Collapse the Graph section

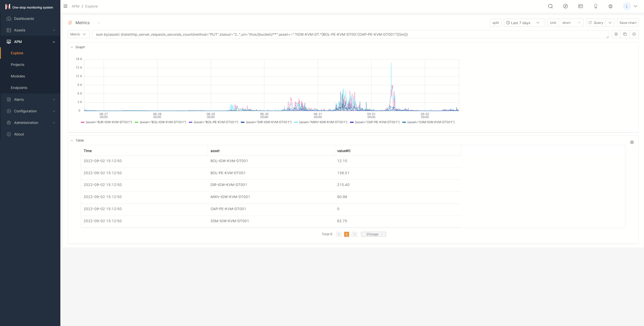click(x=72, y=47)
